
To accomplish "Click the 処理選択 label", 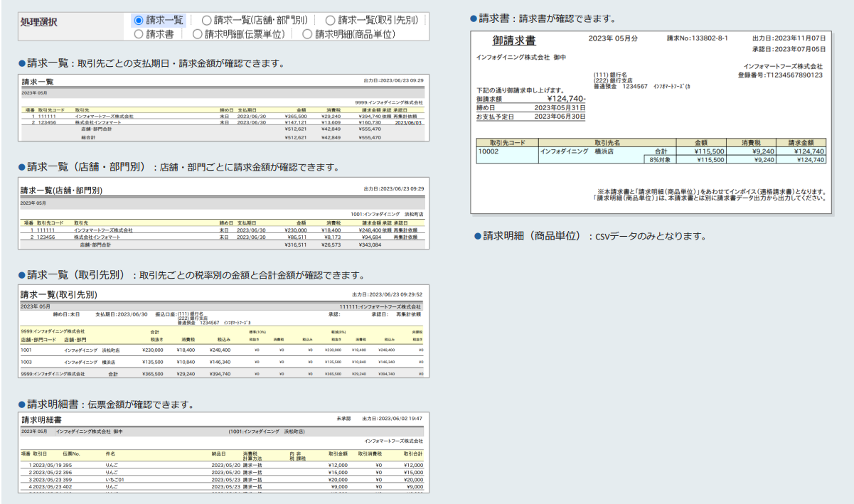I will [40, 22].
